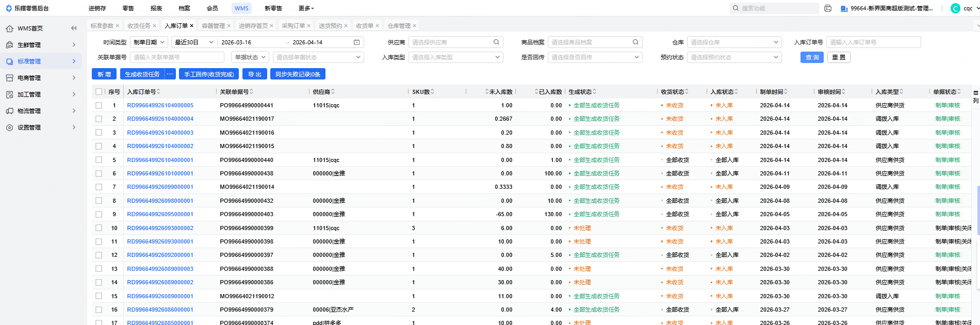Screen dimensions: 980x325
Task: Click the search icon in 商品档案 field
Action: 635,42
